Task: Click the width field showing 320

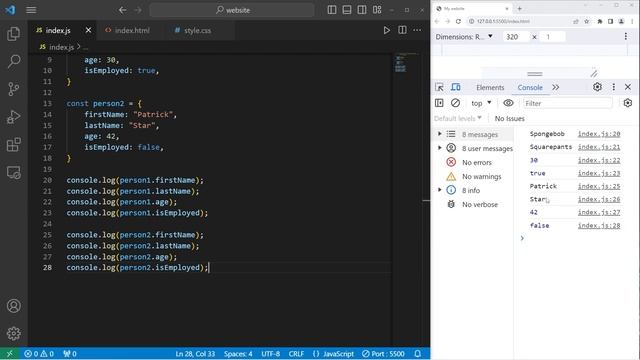Action: (x=516, y=37)
